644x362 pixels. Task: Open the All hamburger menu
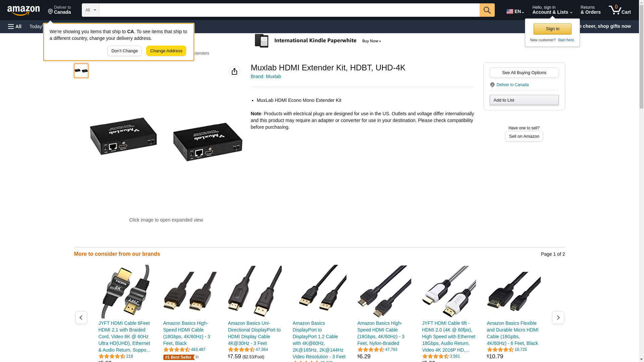(15, 26)
